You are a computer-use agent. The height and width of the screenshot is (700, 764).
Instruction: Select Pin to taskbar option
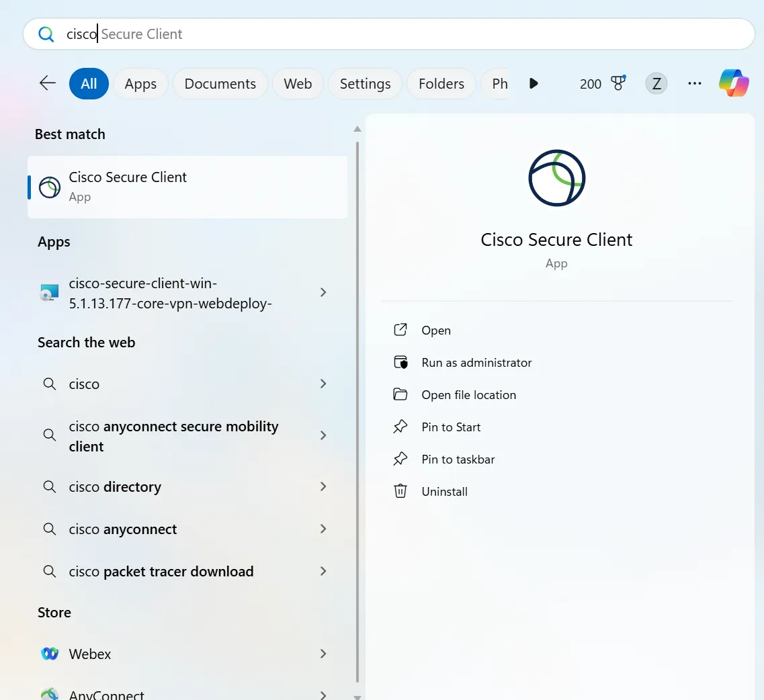(458, 460)
